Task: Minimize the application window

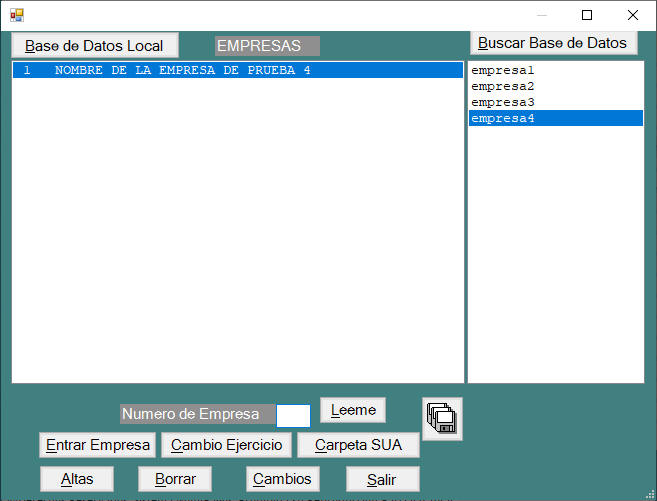Action: click(541, 15)
